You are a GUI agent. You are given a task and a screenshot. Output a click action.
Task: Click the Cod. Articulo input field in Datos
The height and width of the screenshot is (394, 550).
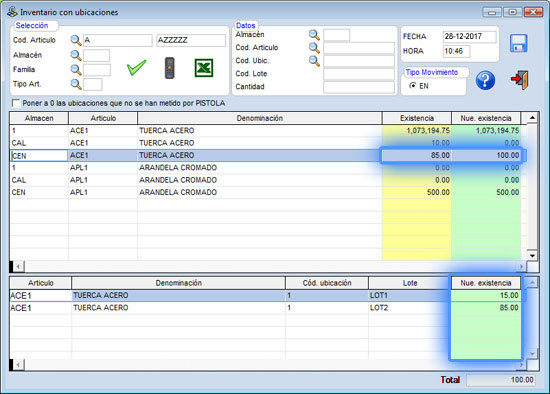(x=359, y=48)
